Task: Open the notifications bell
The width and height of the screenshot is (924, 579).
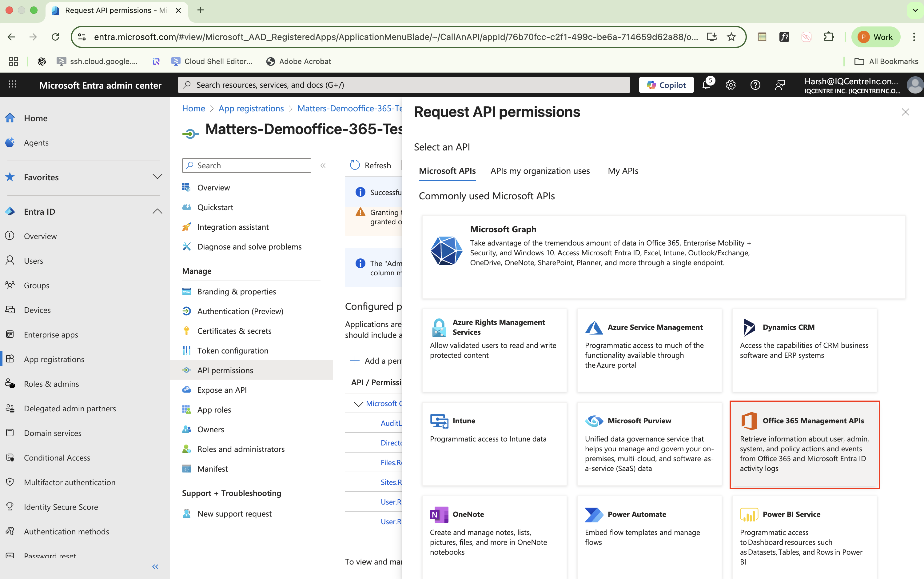Action: point(706,85)
